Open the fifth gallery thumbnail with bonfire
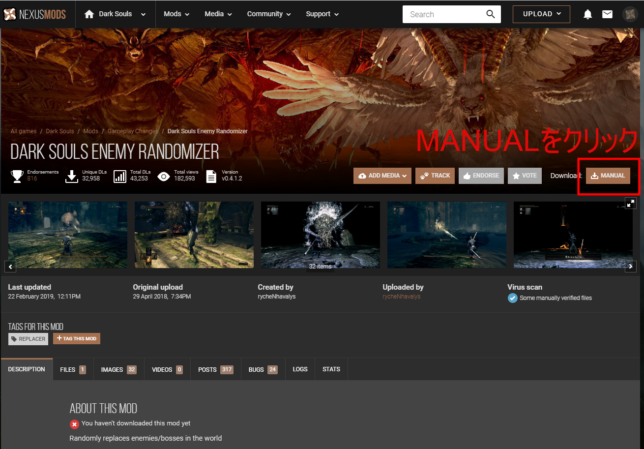The height and width of the screenshot is (449, 644). pos(573,235)
